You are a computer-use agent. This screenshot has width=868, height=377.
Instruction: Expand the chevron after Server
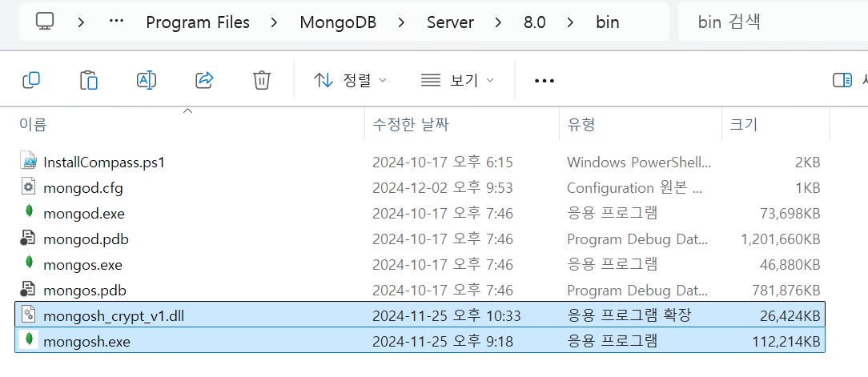499,22
